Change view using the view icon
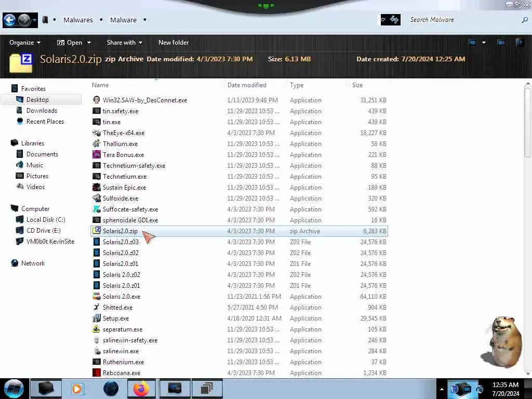The width and height of the screenshot is (532, 399). [x=472, y=43]
